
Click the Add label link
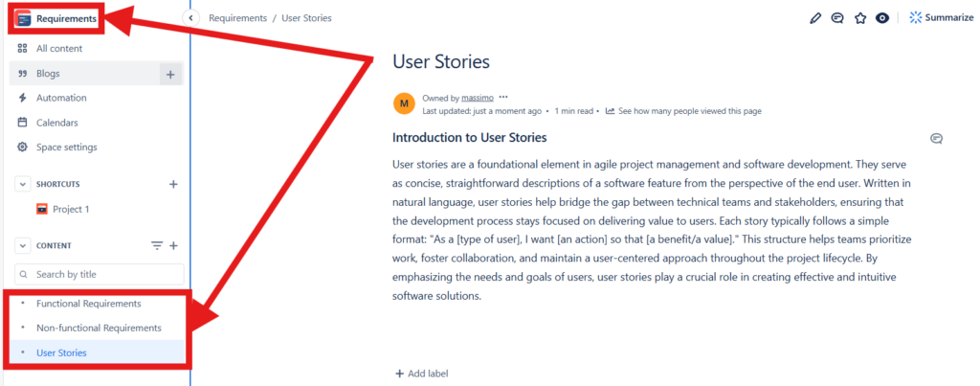click(x=421, y=374)
